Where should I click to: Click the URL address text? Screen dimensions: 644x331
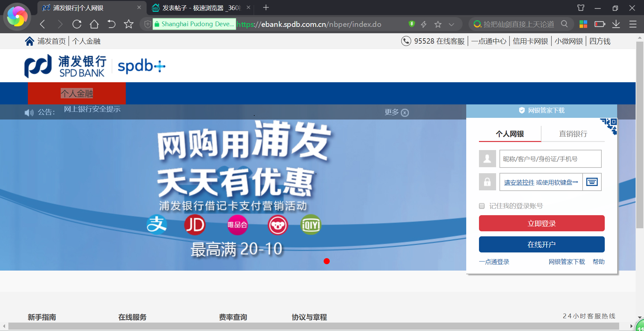pyautogui.click(x=309, y=24)
